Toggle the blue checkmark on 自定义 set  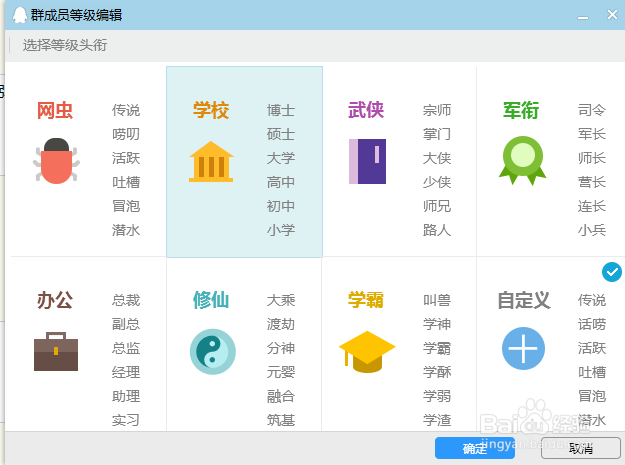pos(611,272)
